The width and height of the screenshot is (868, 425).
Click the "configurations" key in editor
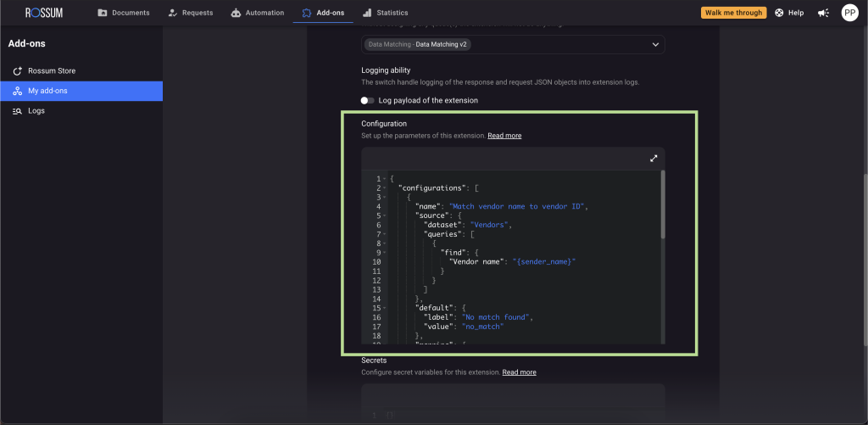click(432, 187)
